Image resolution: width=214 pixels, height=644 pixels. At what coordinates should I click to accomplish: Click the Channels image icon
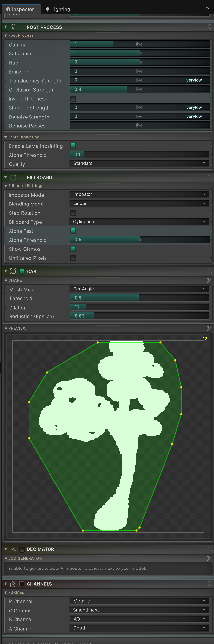tap(13, 584)
